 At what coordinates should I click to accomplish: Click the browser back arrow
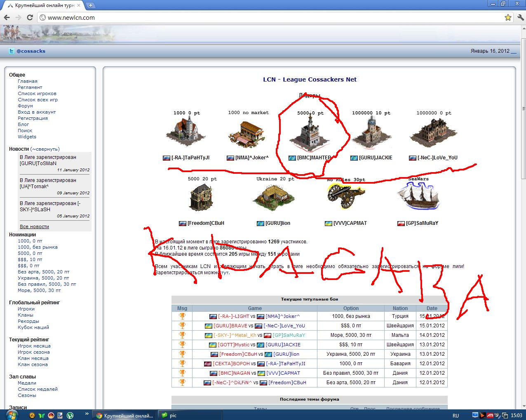(x=7, y=17)
